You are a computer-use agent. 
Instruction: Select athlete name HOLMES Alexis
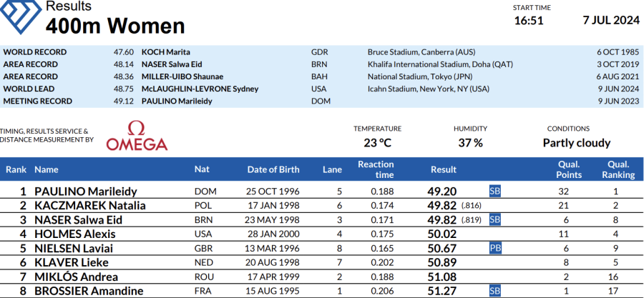click(74, 234)
